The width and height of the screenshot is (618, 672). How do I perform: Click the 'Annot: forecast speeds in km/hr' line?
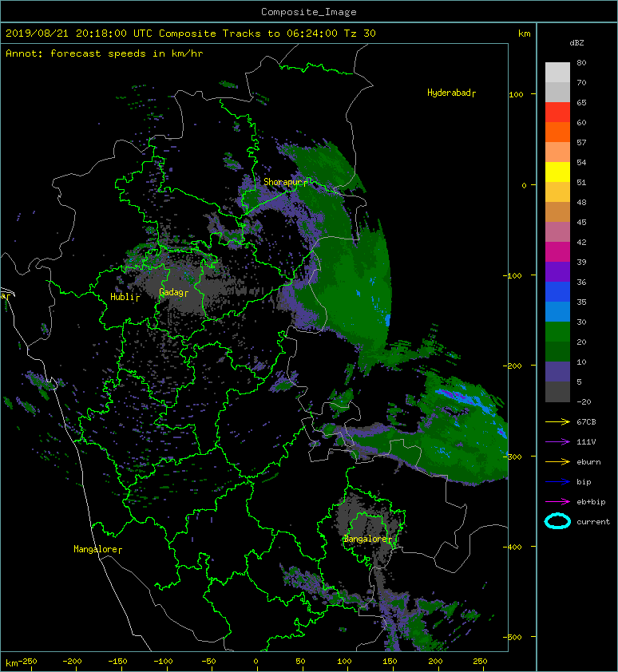point(105,53)
